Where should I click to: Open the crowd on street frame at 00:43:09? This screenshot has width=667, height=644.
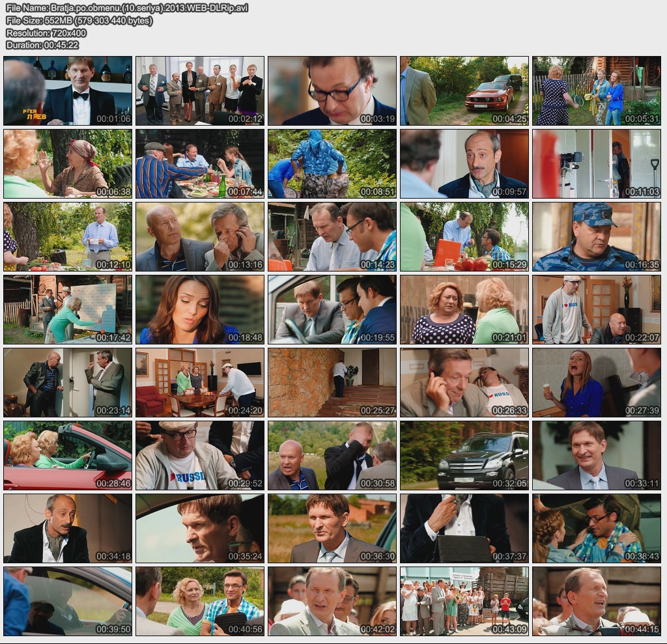click(464, 601)
